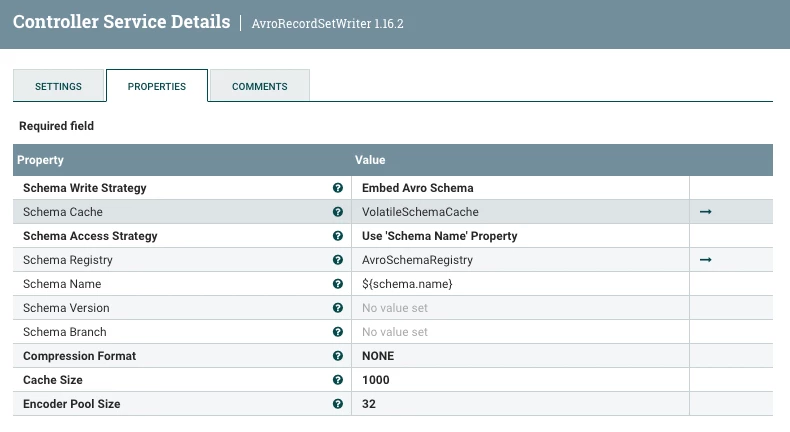
Task: Go to VolatileSchemaCache service via arrow
Action: (705, 212)
